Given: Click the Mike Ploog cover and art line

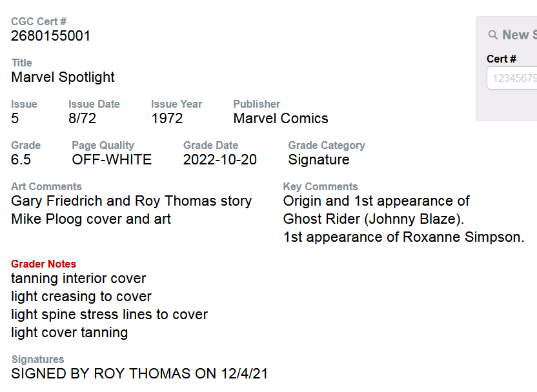Looking at the screenshot, I should click(x=91, y=219).
